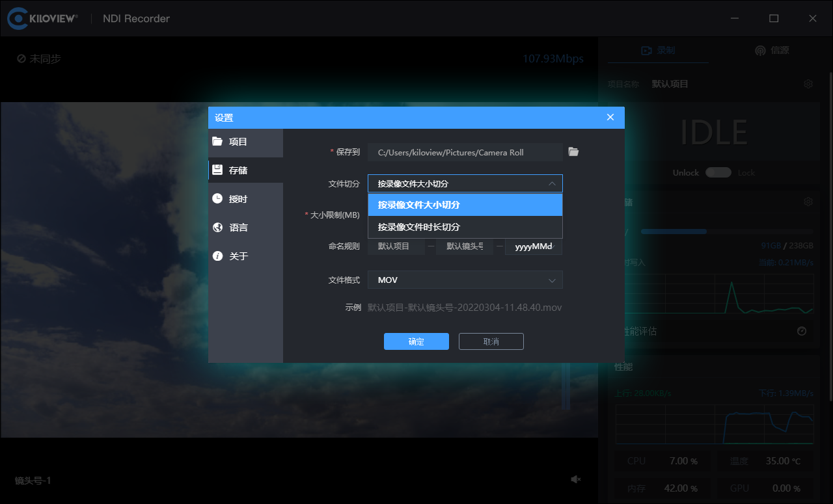This screenshot has height=504, width=833.
Task: Cancel settings with 取消 button
Action: [491, 341]
